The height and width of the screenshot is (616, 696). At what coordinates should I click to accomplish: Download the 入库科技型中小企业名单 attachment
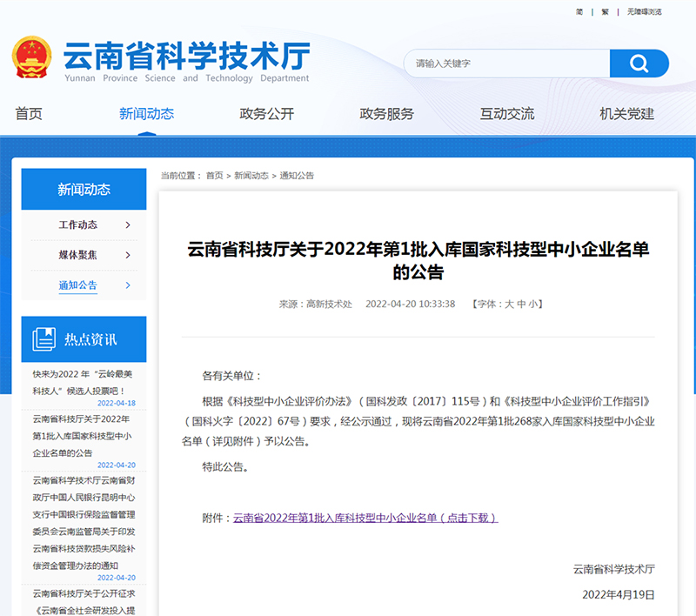(x=365, y=518)
